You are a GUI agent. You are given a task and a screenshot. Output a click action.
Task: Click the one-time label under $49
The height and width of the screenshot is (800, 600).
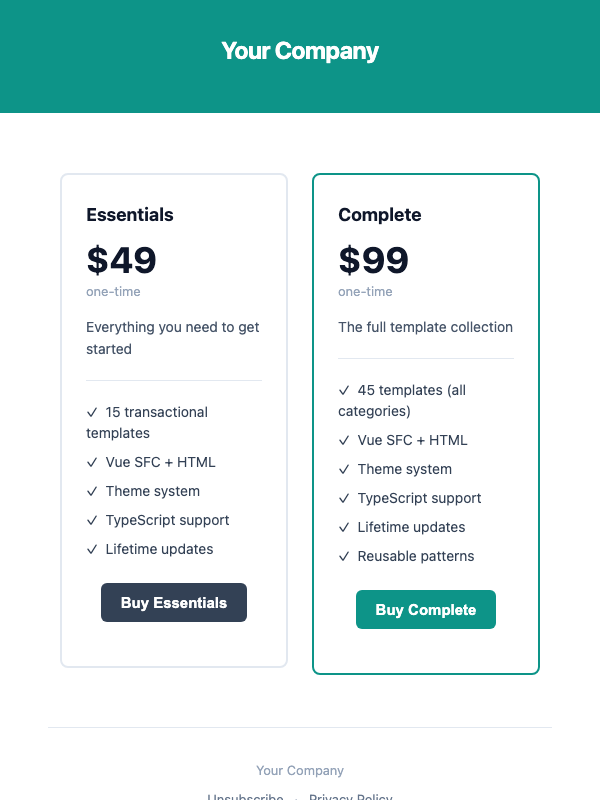(x=113, y=292)
